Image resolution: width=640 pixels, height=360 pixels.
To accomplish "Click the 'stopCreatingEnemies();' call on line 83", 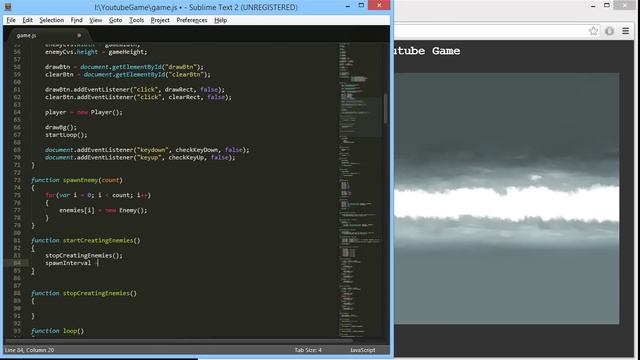I will pos(84,256).
